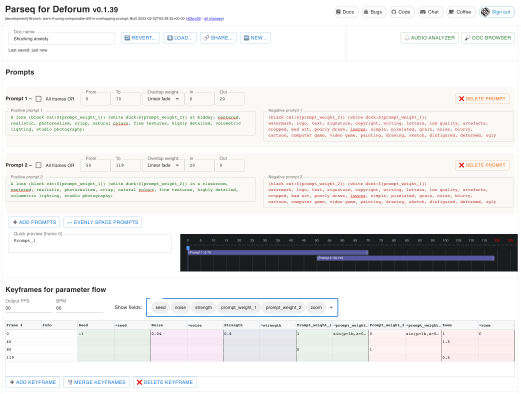Screen dimensions: 521x394
Task: Select Prompt 2 bar in timeline
Action: click(405, 258)
